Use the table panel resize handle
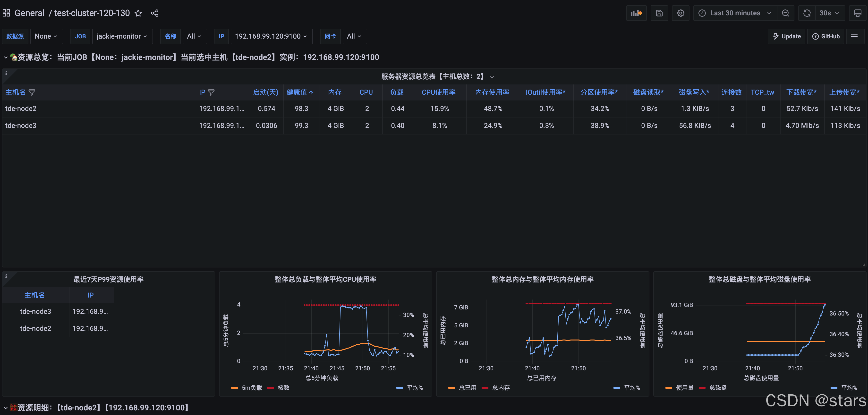Viewport: 868px width, 415px height. pos(863,265)
